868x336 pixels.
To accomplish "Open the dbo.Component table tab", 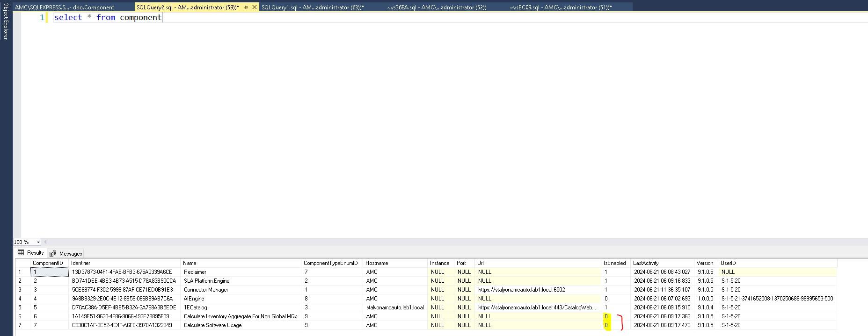I will (x=65, y=7).
